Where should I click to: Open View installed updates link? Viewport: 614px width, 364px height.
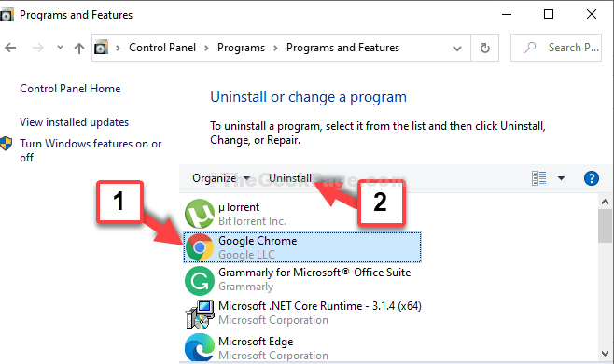click(74, 122)
